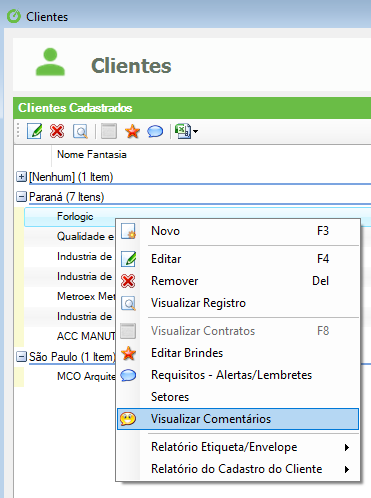Viewport: 371px width, 498px height.
Task: Click the green Clientes app icon in title bar
Action: pos(14,16)
